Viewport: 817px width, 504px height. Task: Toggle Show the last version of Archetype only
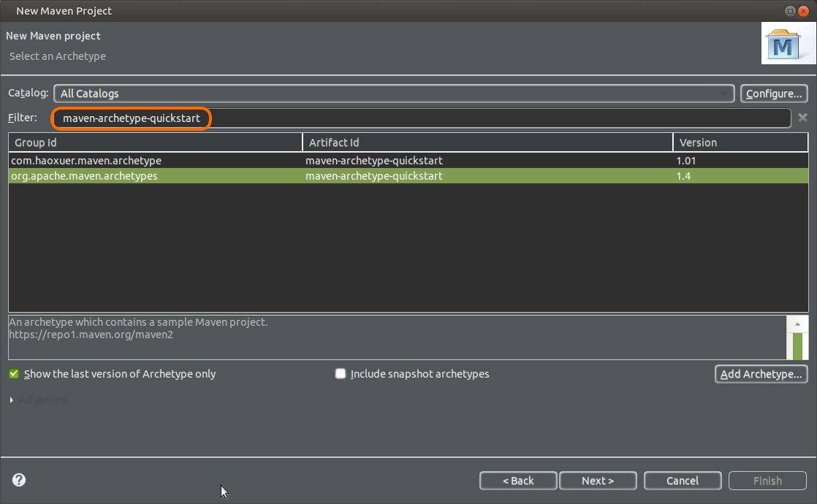click(14, 374)
